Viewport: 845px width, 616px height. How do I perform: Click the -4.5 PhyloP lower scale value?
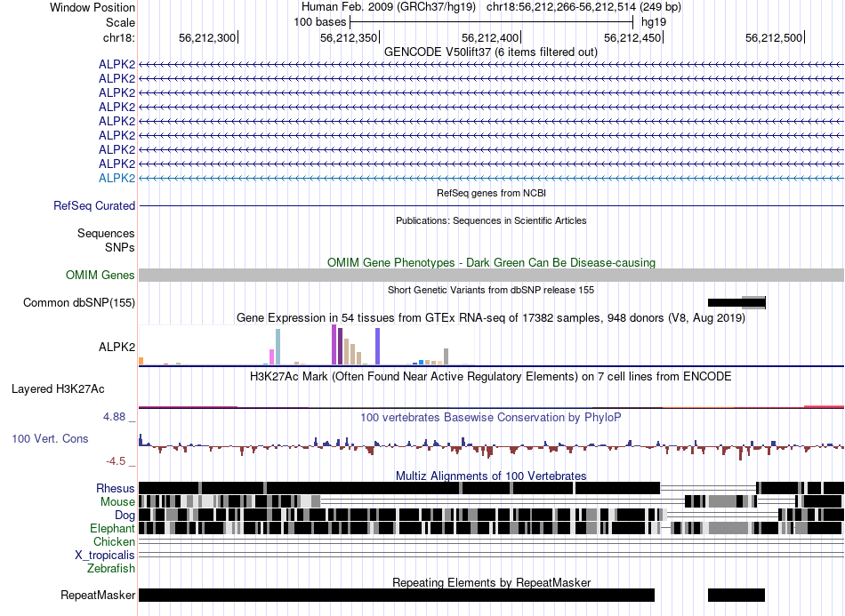coord(116,461)
